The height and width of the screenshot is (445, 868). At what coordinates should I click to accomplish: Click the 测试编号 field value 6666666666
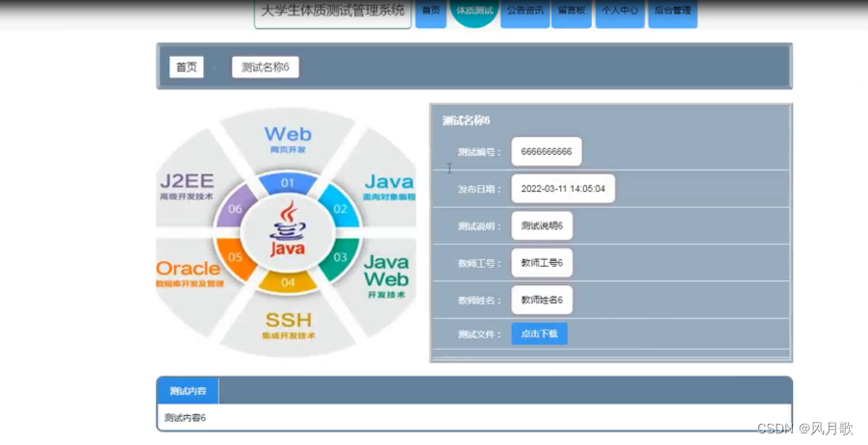(547, 151)
